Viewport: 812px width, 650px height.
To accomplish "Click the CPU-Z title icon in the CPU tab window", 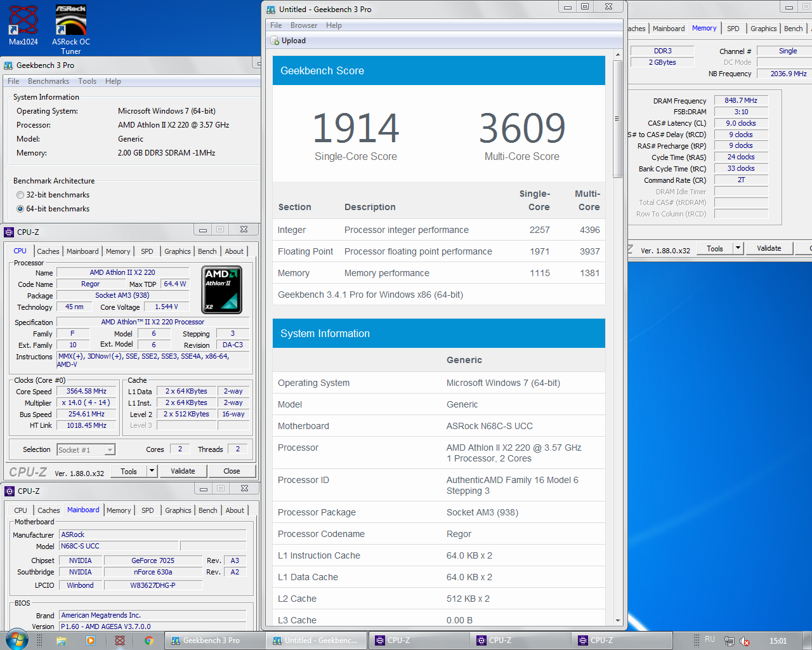I will click(9, 232).
